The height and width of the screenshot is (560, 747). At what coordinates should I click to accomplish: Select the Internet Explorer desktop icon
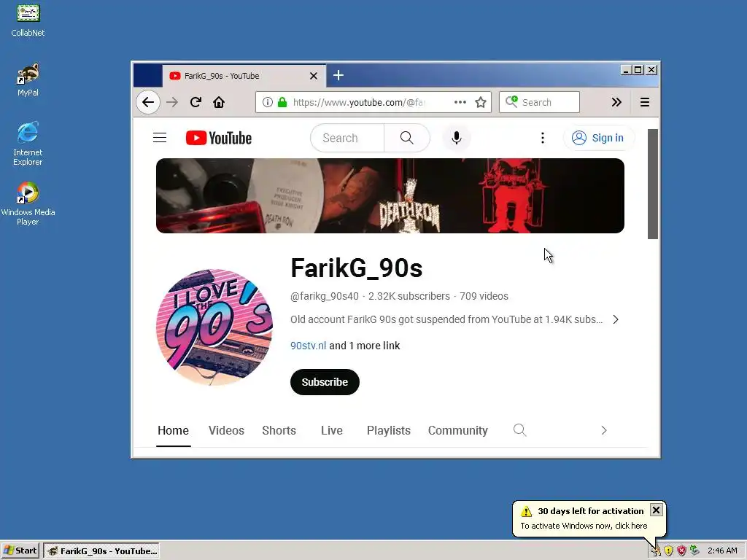tap(28, 144)
